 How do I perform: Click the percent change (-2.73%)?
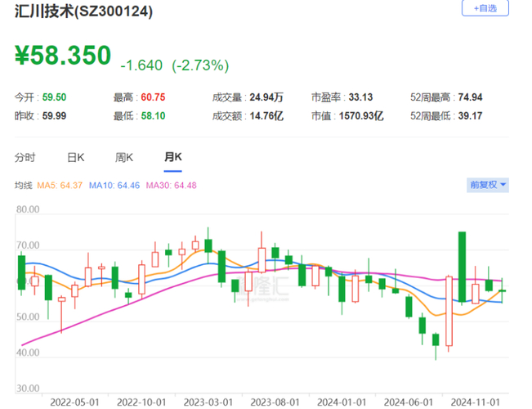point(200,65)
